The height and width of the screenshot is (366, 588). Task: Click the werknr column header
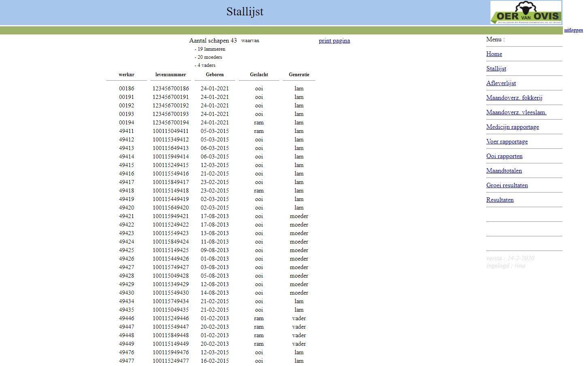click(x=126, y=75)
